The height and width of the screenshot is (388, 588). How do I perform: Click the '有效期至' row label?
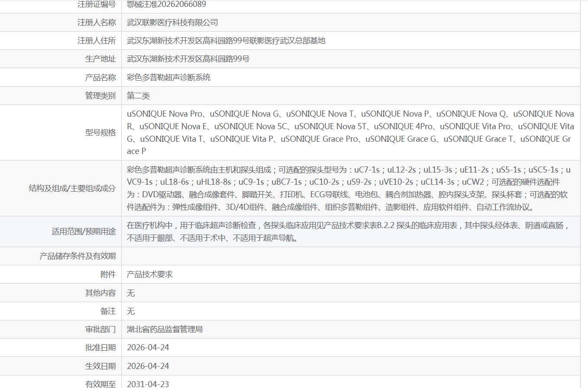(x=100, y=384)
